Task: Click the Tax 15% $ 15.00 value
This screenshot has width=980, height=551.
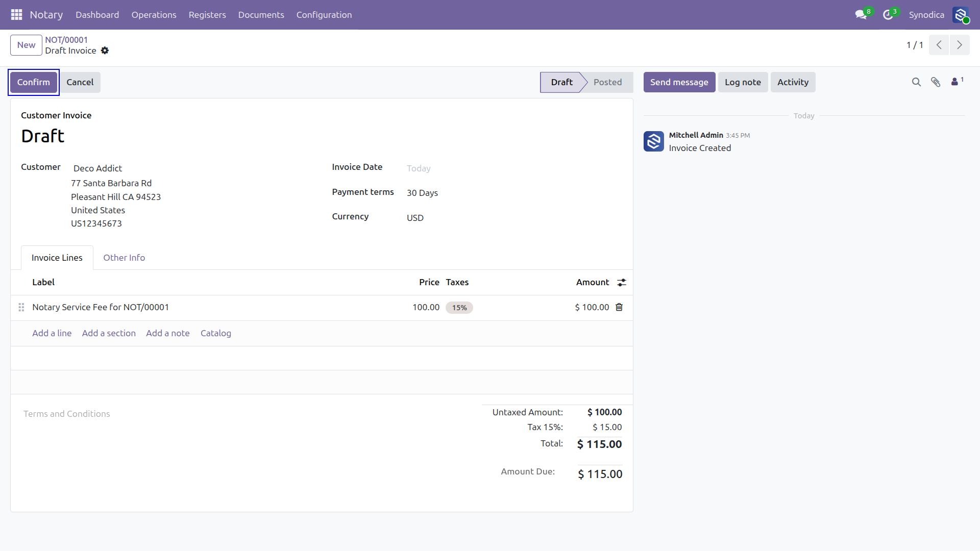Action: click(x=607, y=427)
